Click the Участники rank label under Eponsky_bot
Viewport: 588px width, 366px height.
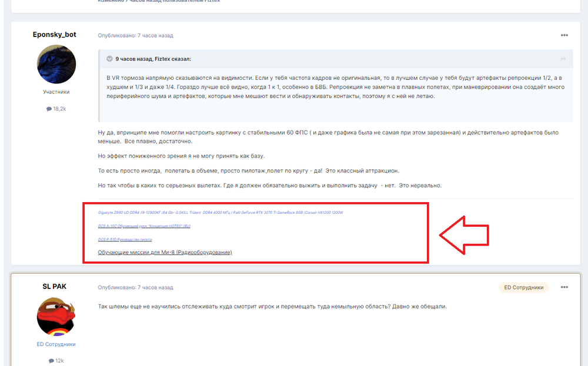(56, 92)
